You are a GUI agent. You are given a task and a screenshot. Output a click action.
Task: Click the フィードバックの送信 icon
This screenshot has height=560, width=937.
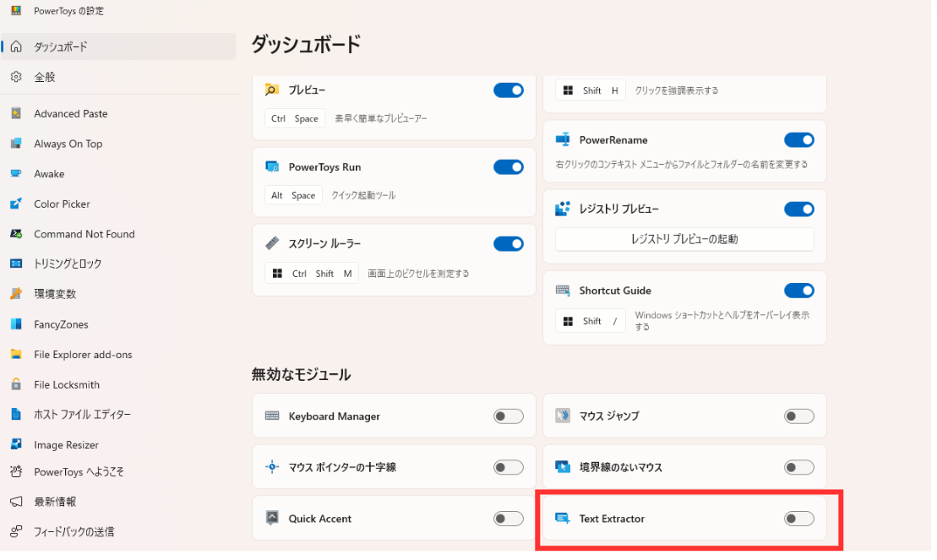(16, 531)
